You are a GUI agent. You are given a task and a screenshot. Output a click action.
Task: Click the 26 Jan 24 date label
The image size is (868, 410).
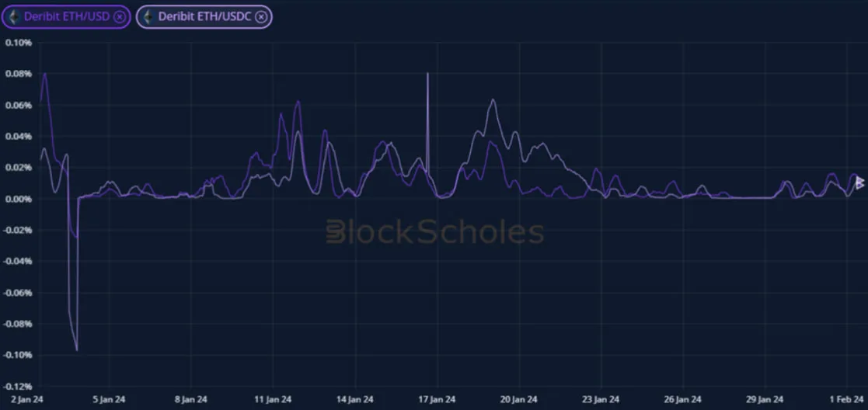tap(683, 399)
